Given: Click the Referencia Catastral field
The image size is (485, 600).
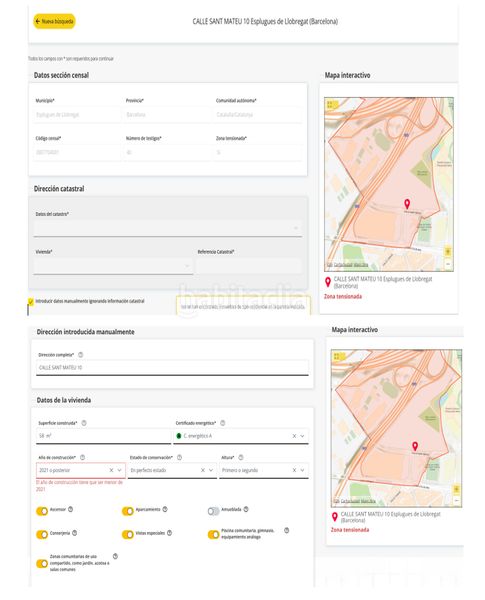Looking at the screenshot, I should 248,266.
